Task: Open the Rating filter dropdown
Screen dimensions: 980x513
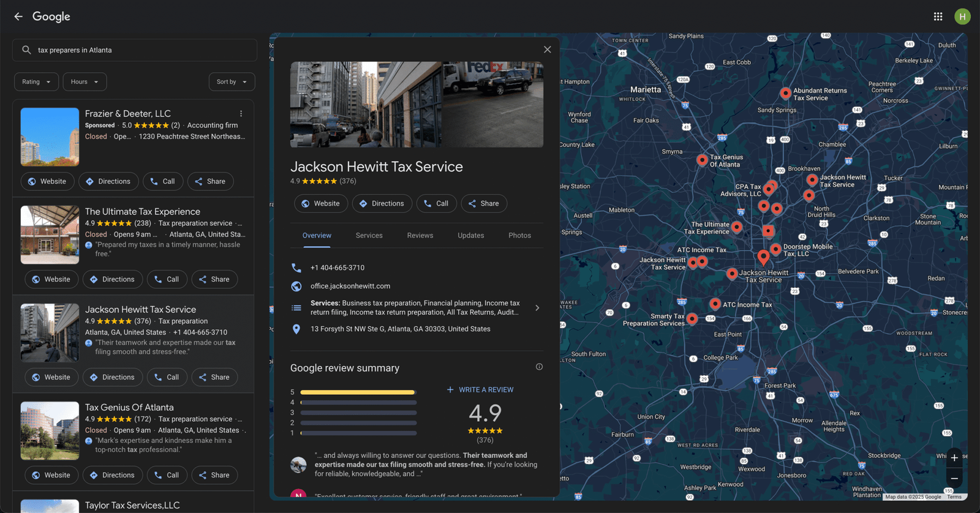Action: (x=37, y=82)
